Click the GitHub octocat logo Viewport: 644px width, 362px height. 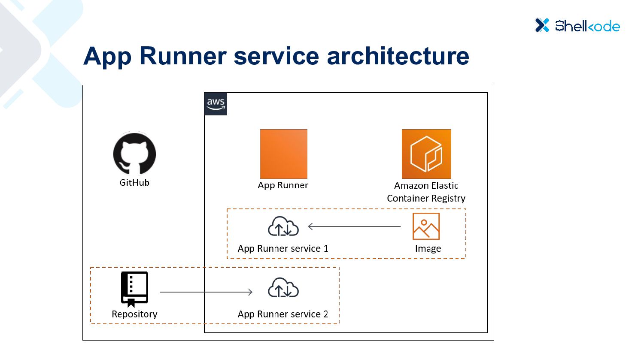coord(134,153)
